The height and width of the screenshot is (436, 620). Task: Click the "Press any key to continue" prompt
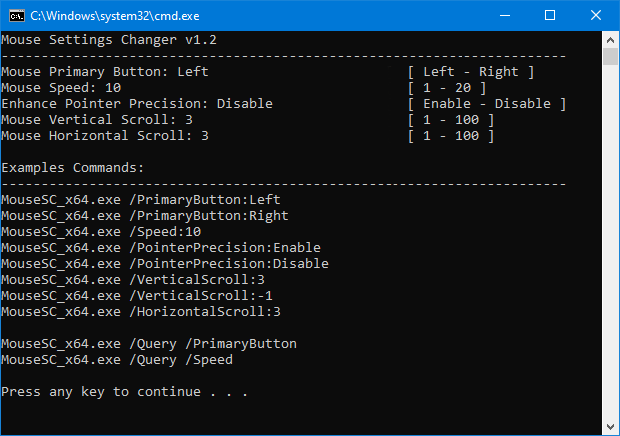(124, 392)
